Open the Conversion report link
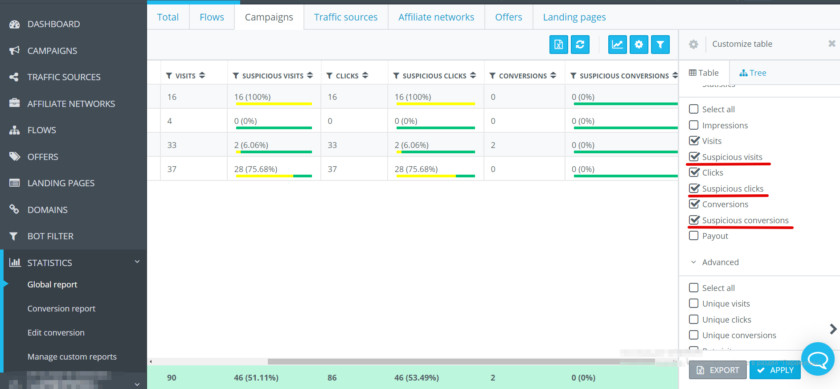840x389 pixels. pos(61,309)
